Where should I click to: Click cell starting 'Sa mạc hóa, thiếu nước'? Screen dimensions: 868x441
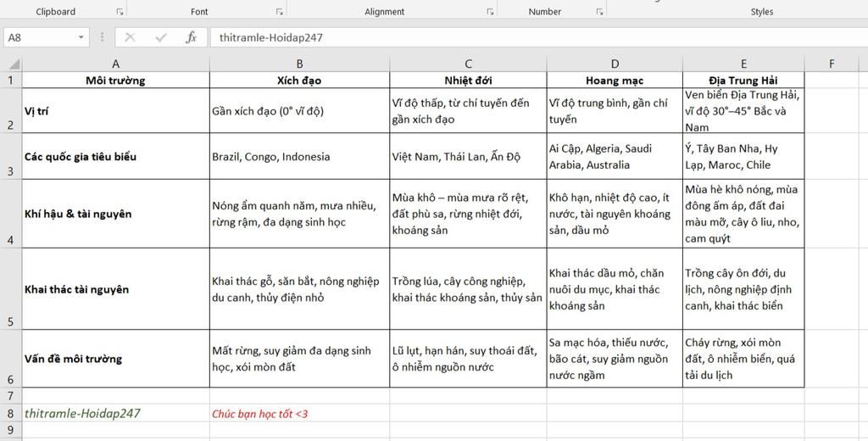[x=615, y=358]
